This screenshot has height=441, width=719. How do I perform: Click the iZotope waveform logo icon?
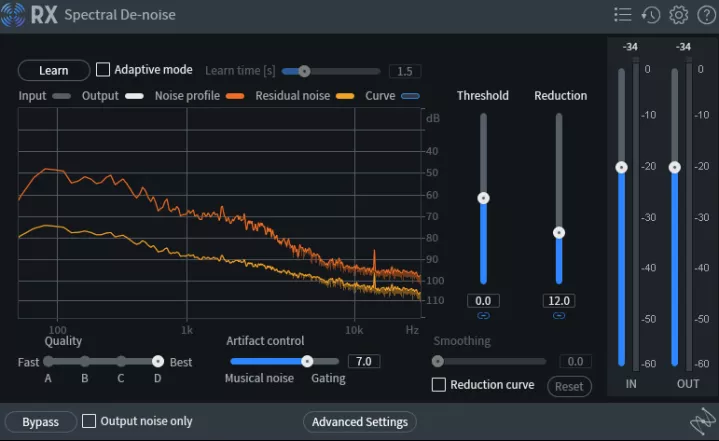[703, 421]
